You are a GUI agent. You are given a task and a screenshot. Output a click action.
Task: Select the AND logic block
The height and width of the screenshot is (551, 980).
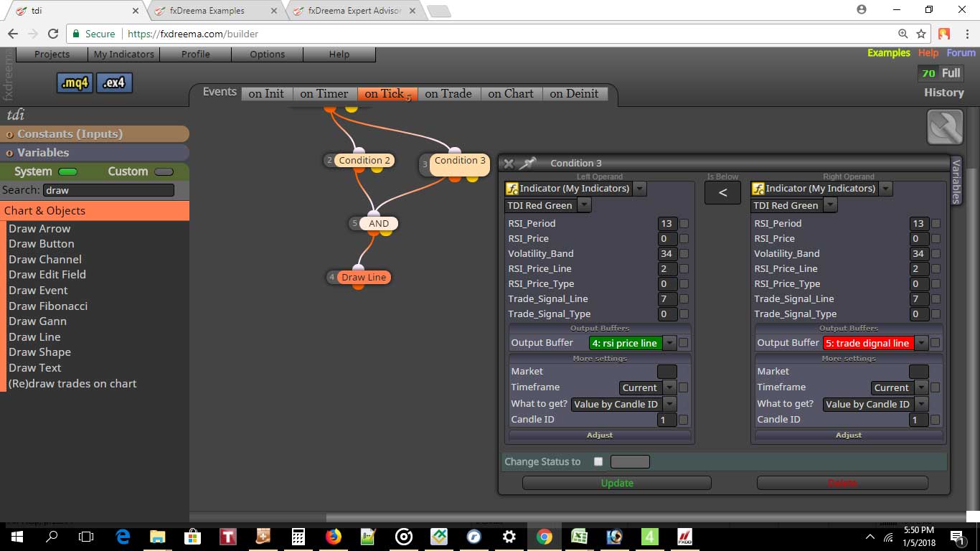coord(379,224)
